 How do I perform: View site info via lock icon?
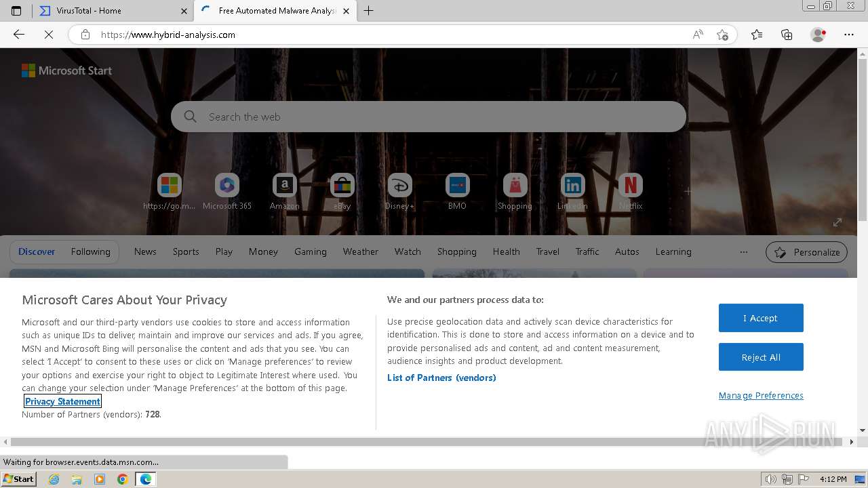click(x=85, y=35)
